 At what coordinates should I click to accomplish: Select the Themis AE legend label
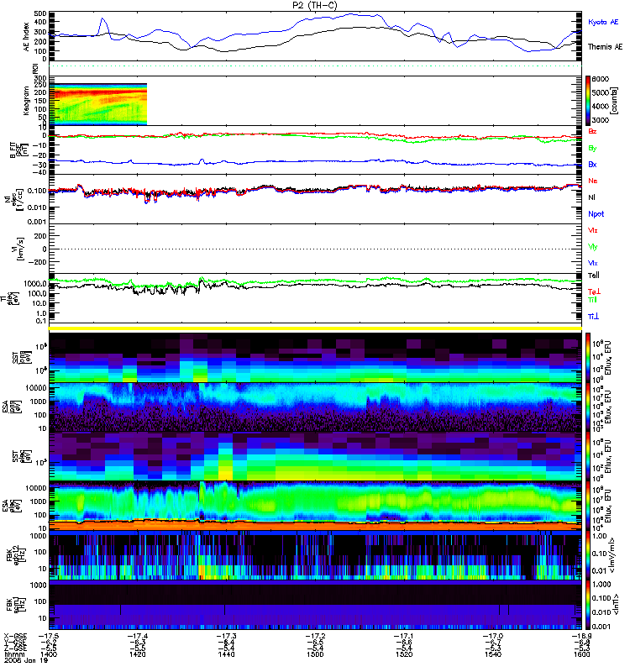click(605, 47)
